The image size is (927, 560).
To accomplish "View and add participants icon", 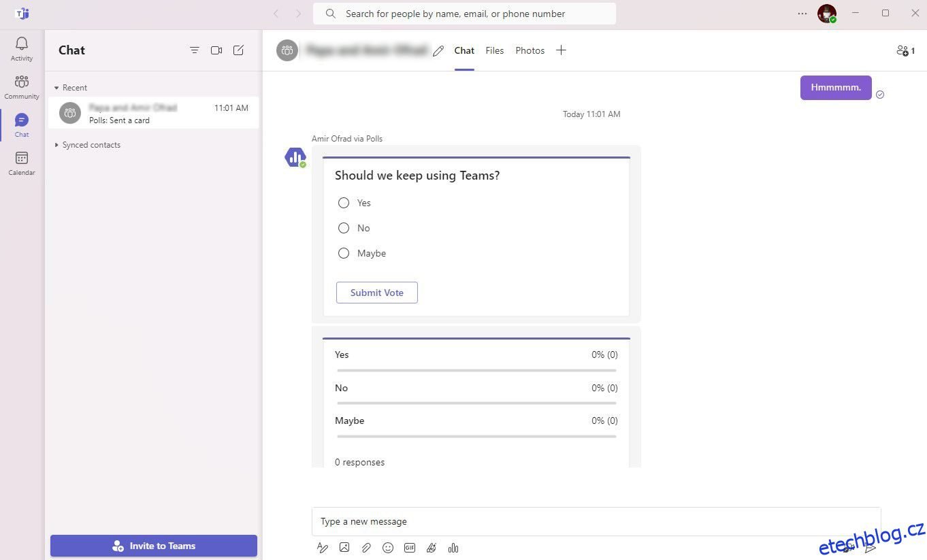I will (x=906, y=50).
